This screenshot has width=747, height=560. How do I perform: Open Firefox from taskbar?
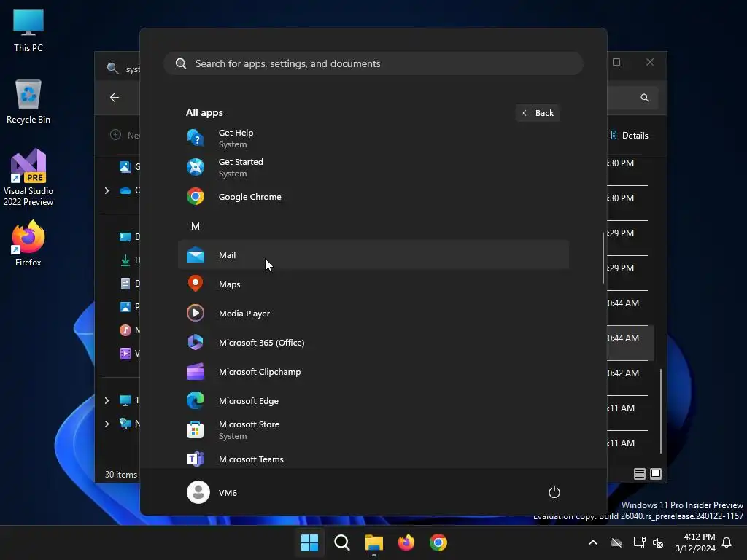point(406,542)
